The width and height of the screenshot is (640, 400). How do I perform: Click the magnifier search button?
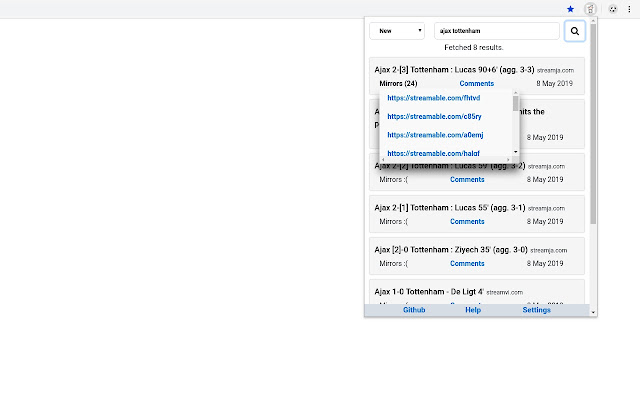575,31
